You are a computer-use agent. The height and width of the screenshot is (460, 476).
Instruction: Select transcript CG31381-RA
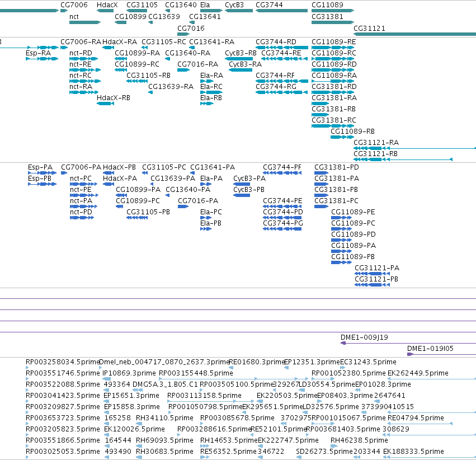(334, 98)
